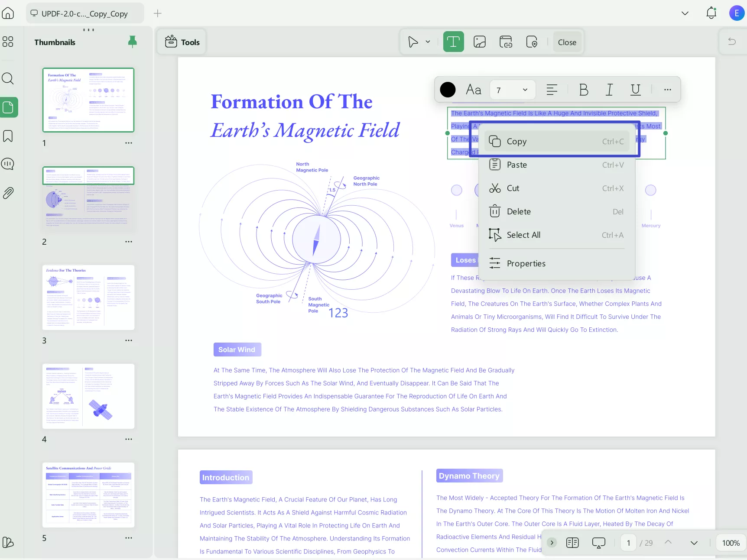Viewport: 747px width, 560px height.
Task: Select the cursor pointer tool
Action: [x=413, y=42]
